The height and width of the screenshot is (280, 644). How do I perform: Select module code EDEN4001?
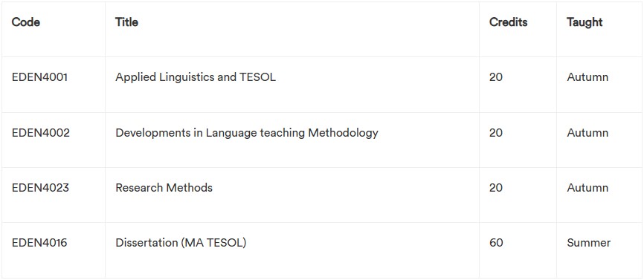[39, 77]
